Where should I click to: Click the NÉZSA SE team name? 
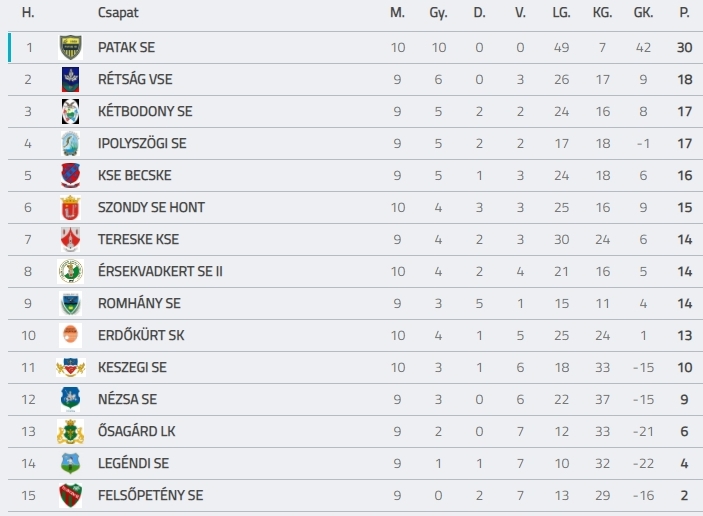[127, 399]
